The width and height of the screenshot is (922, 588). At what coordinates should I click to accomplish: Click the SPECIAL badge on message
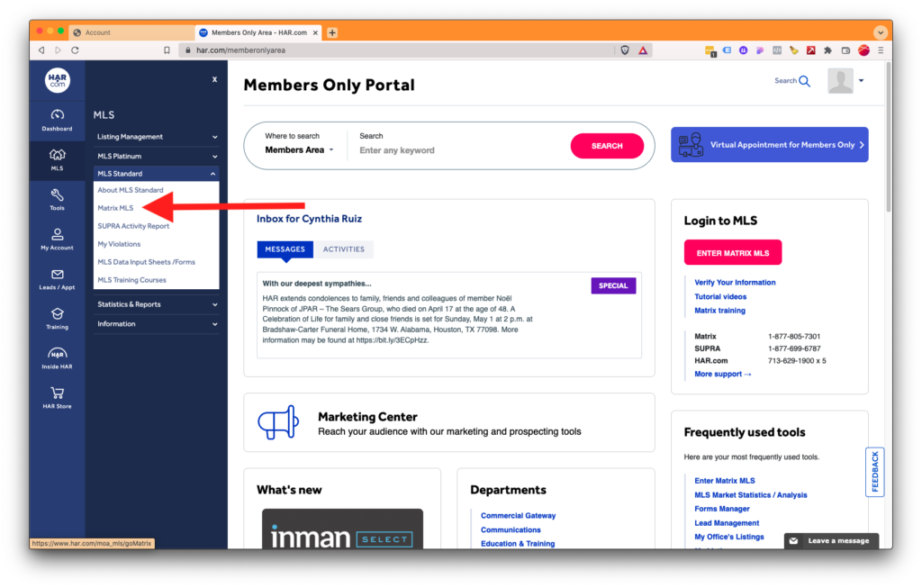pos(613,285)
